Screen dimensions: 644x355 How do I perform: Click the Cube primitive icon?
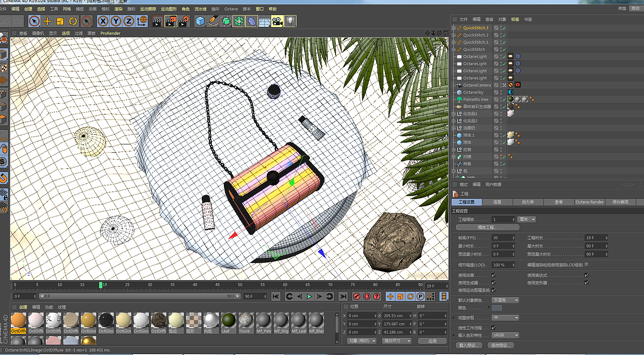[x=200, y=21]
